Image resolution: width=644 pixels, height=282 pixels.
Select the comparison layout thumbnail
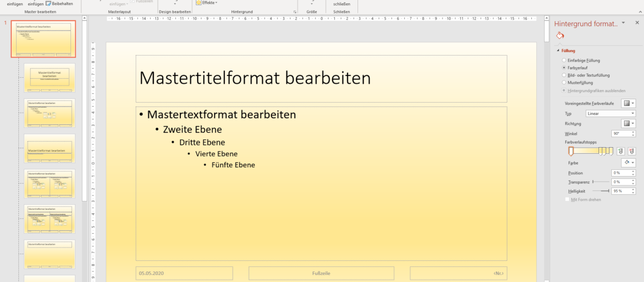tap(49, 219)
